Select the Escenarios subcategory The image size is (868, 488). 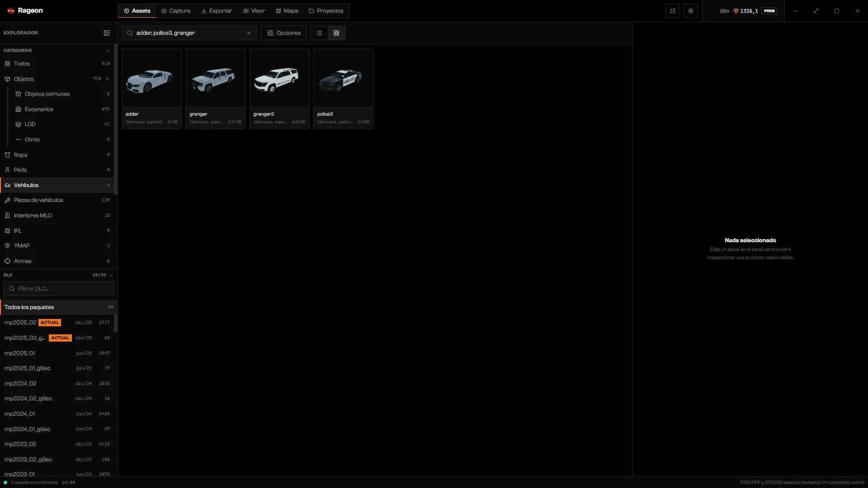point(62,109)
